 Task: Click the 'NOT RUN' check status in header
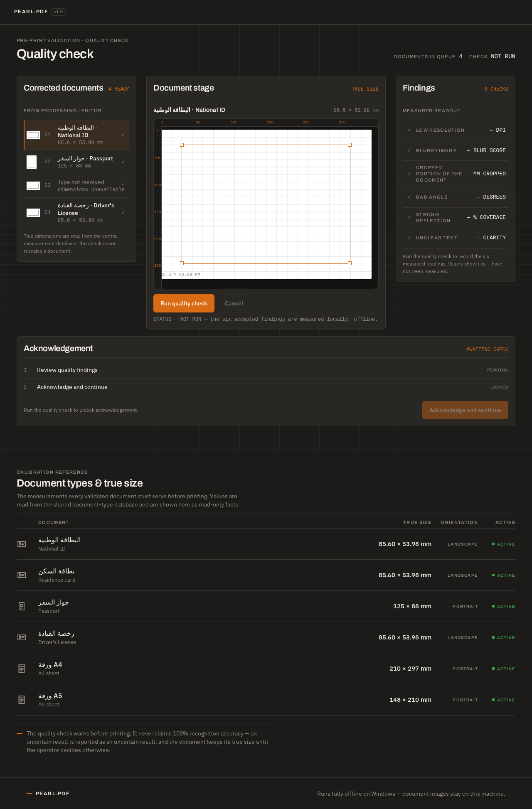[x=503, y=57]
